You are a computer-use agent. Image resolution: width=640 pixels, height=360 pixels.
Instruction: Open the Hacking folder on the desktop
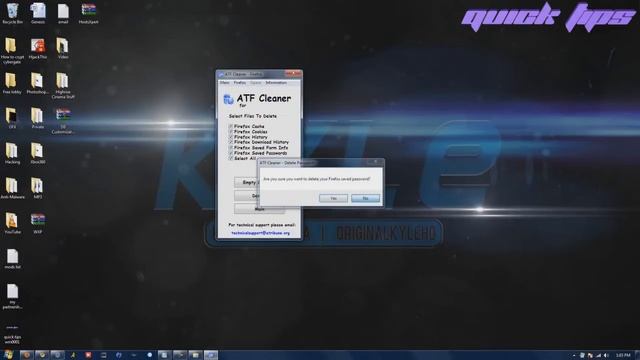click(12, 153)
